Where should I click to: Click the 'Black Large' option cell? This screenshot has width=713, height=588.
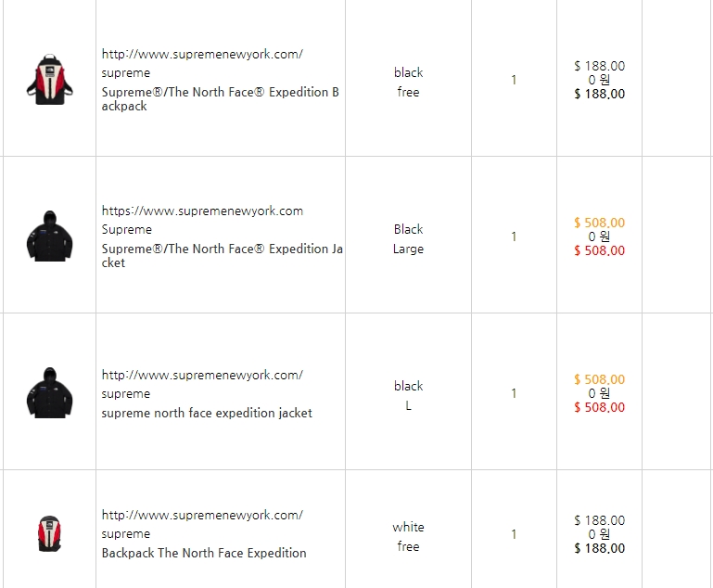pos(408,239)
